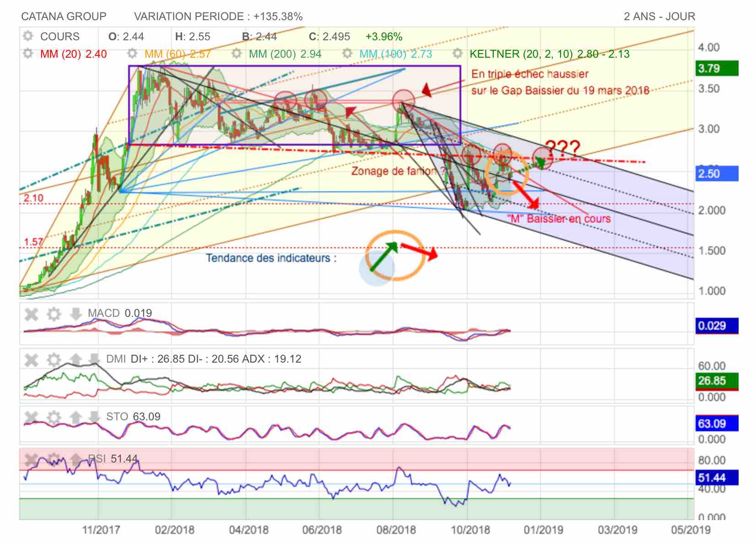
Task: Open the MM (60) settings gear
Action: [x=132, y=54]
